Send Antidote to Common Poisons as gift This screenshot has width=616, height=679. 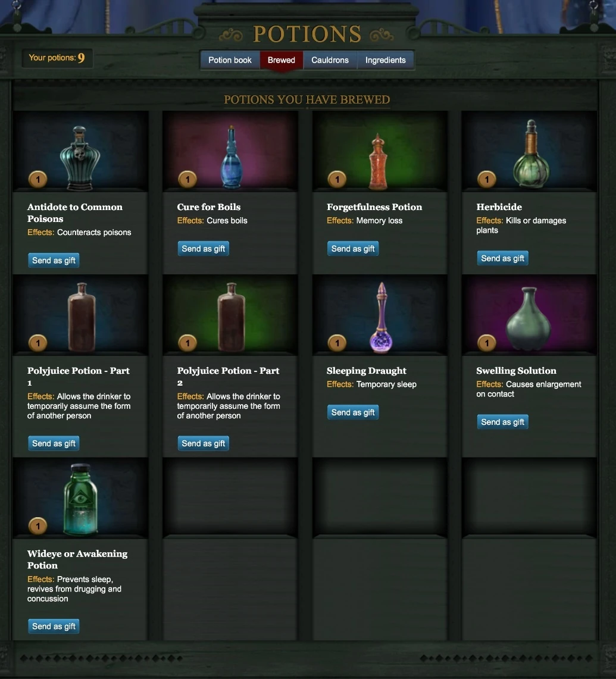[x=54, y=260]
